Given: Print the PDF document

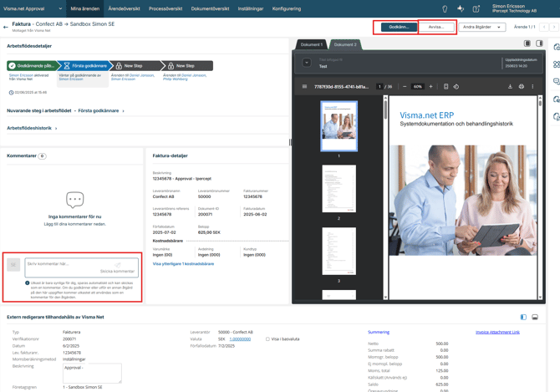Looking at the screenshot, I should coord(522,86).
